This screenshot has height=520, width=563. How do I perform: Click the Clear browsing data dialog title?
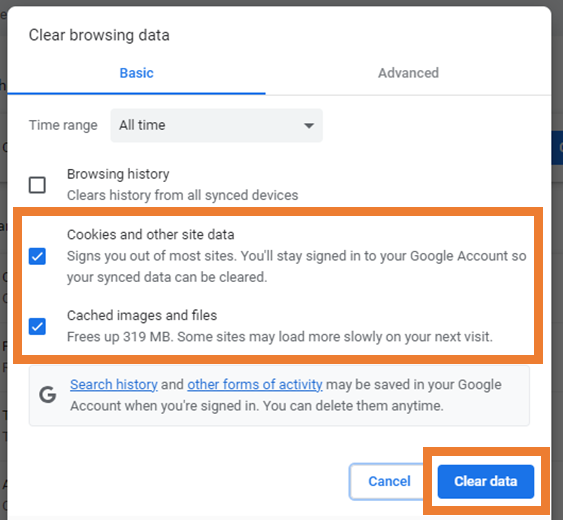99,35
